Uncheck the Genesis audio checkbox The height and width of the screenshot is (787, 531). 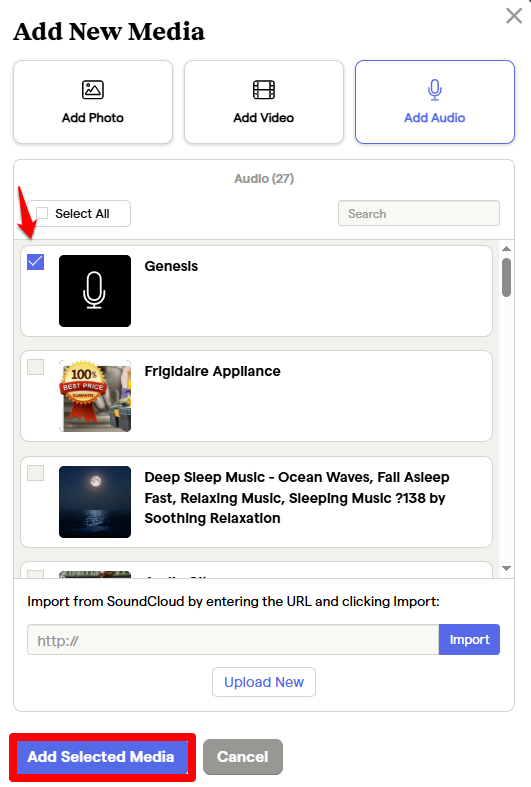tap(36, 261)
